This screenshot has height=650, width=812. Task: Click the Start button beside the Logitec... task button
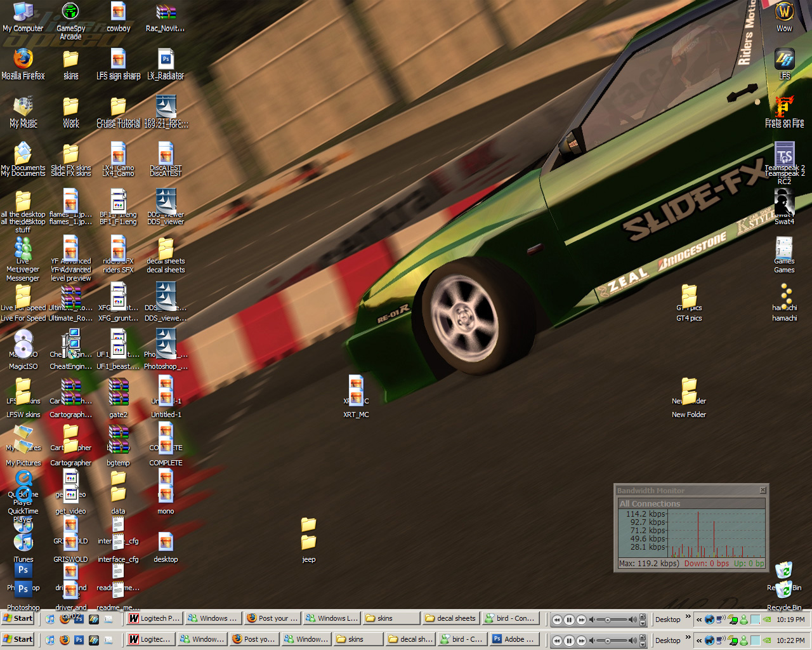18,639
